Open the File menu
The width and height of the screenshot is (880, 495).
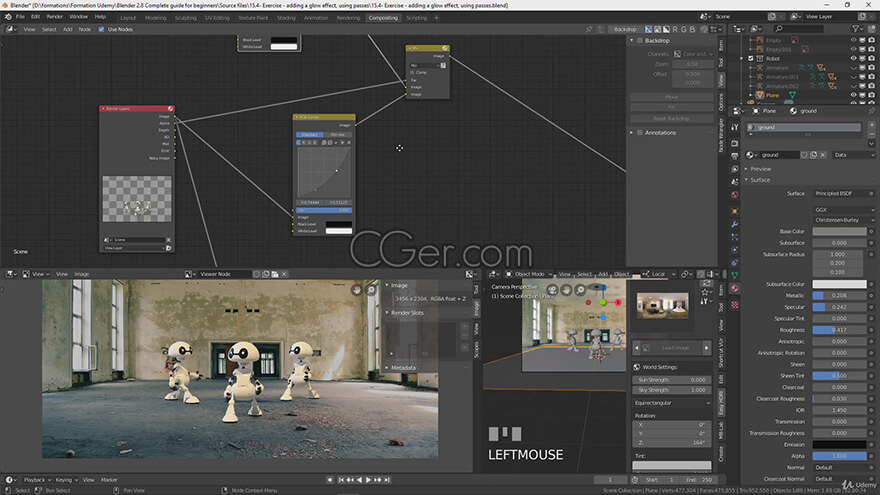click(20, 17)
